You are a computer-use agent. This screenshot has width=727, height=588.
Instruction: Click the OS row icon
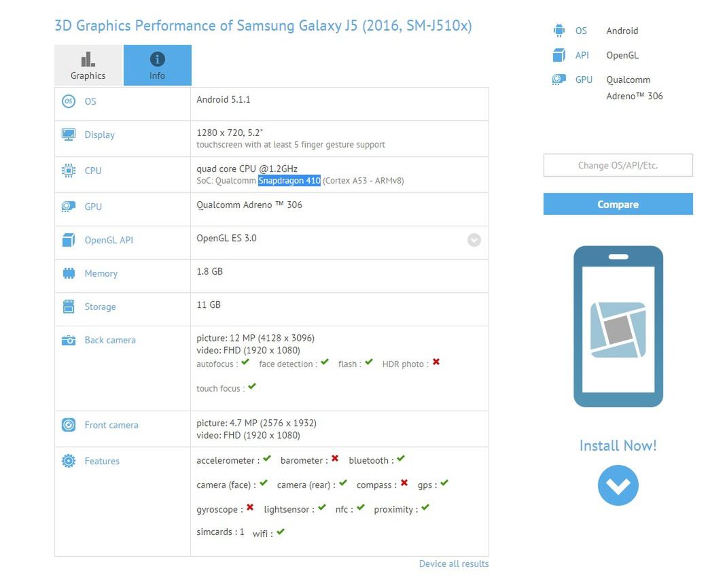pos(69,101)
